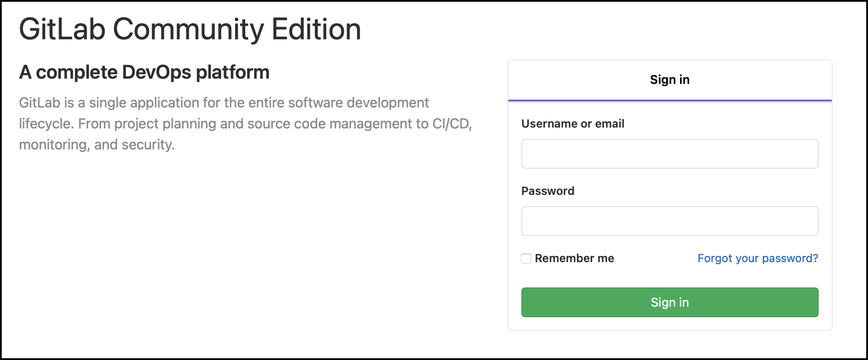Screen dimensions: 868x360
Task: Focus the Password input field
Action: [670, 221]
